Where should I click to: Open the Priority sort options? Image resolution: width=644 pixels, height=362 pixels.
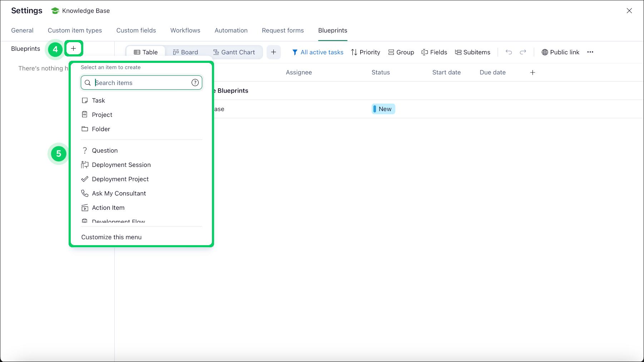pyautogui.click(x=366, y=52)
